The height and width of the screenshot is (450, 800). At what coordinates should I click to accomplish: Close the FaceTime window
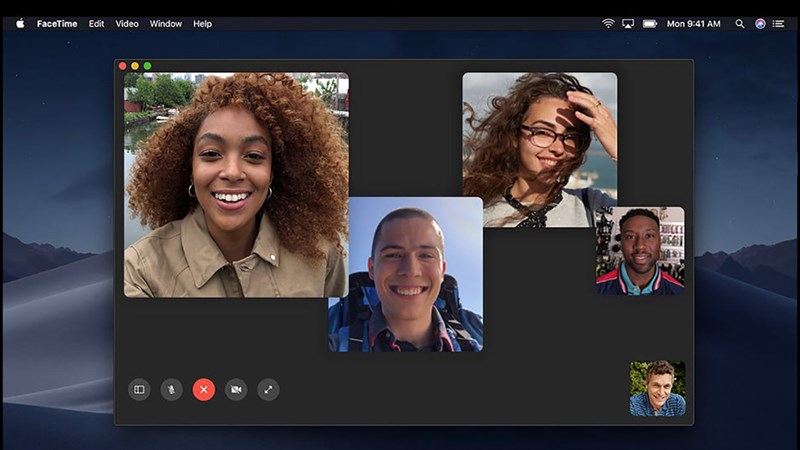click(x=122, y=66)
